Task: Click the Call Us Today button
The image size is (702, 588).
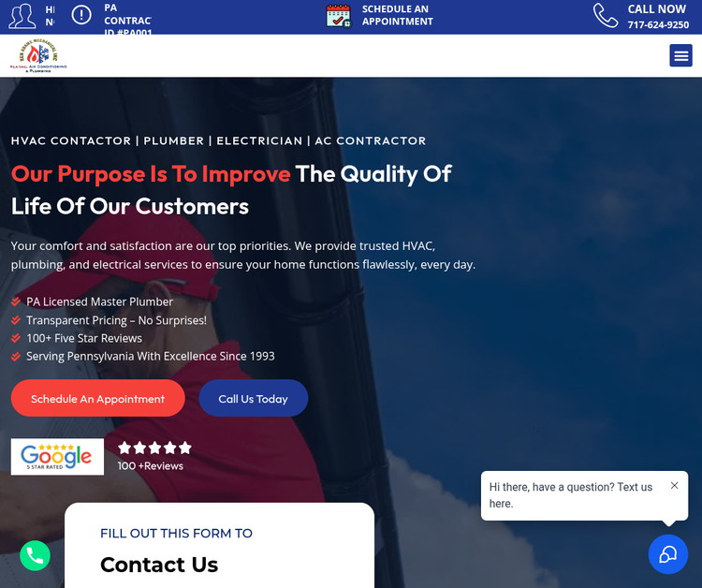Action: pos(254,398)
